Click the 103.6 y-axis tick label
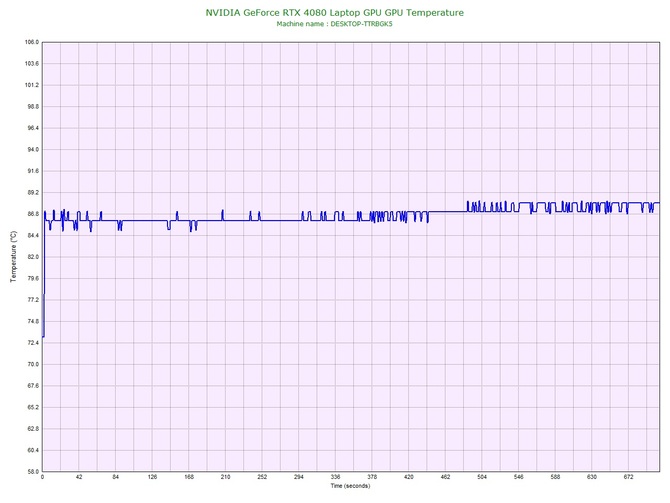 coord(32,64)
